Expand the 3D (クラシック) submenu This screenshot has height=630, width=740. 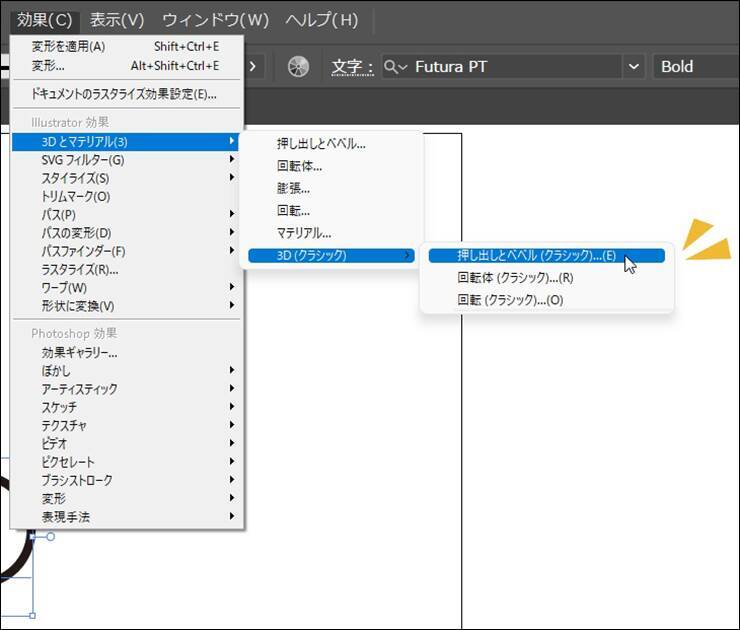coord(330,256)
